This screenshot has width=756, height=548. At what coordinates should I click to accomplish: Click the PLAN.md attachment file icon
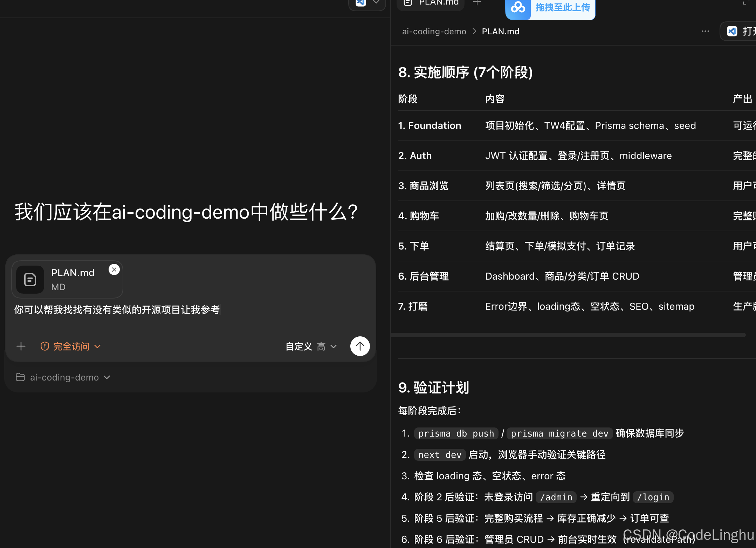(x=30, y=280)
